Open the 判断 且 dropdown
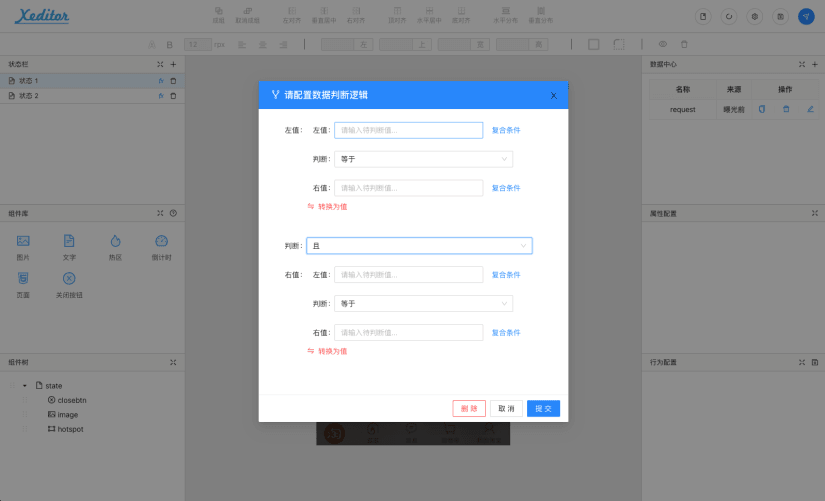The width and height of the screenshot is (825, 501). 419,246
